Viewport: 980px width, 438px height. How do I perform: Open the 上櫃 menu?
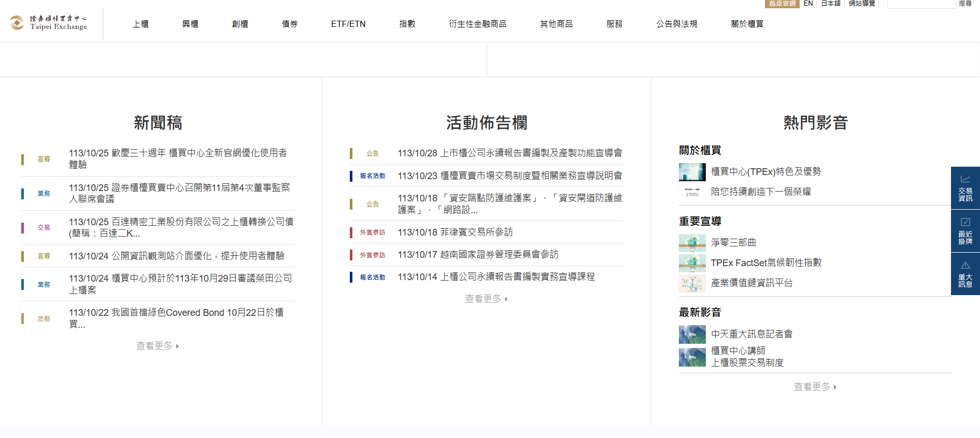[x=140, y=24]
